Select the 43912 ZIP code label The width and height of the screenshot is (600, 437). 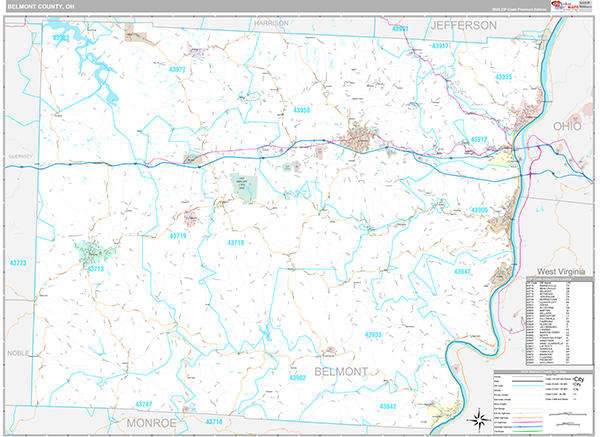click(479, 140)
